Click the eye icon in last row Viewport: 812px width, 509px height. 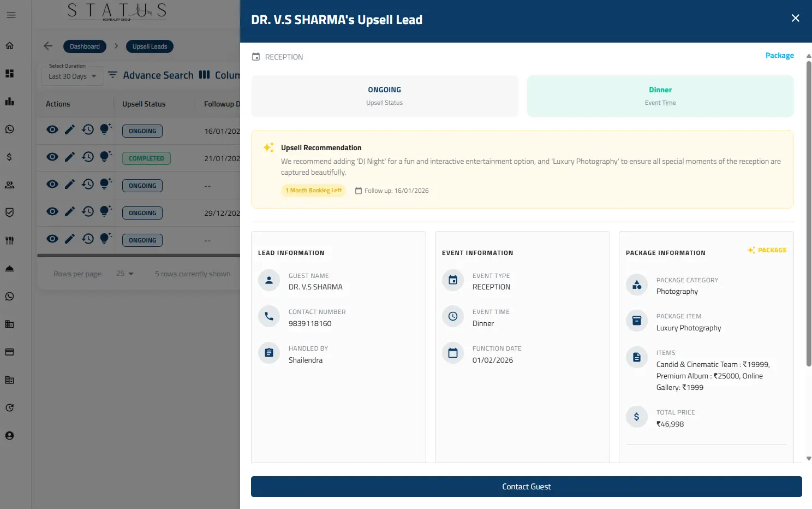click(52, 239)
